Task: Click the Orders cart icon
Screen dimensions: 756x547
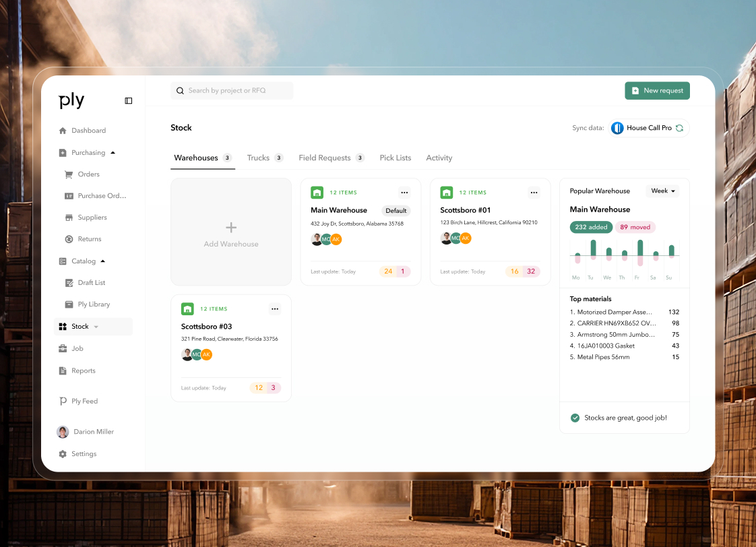Action: pos(69,174)
